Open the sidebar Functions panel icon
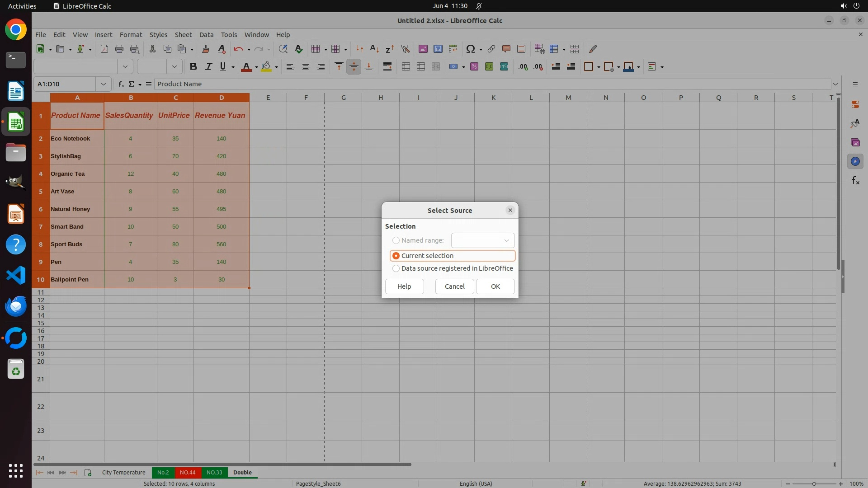Image resolution: width=868 pixels, height=488 pixels. [855, 181]
